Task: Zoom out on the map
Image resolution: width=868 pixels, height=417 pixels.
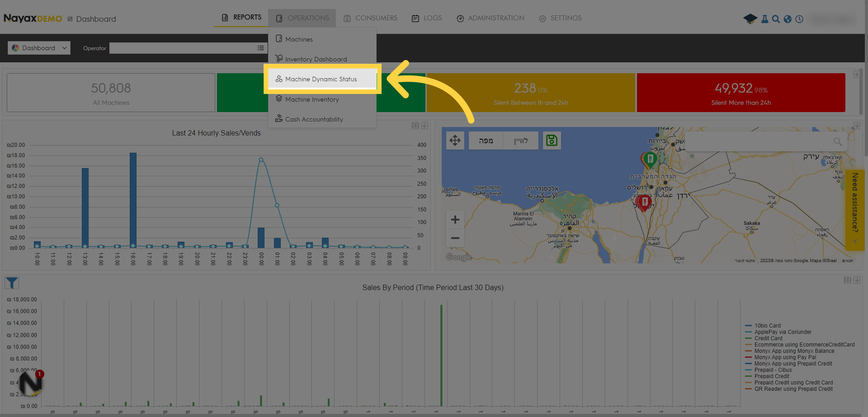Action: pyautogui.click(x=455, y=238)
